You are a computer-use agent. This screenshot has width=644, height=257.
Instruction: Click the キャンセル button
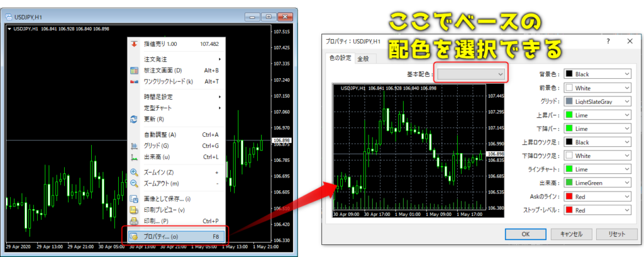pyautogui.click(x=571, y=234)
